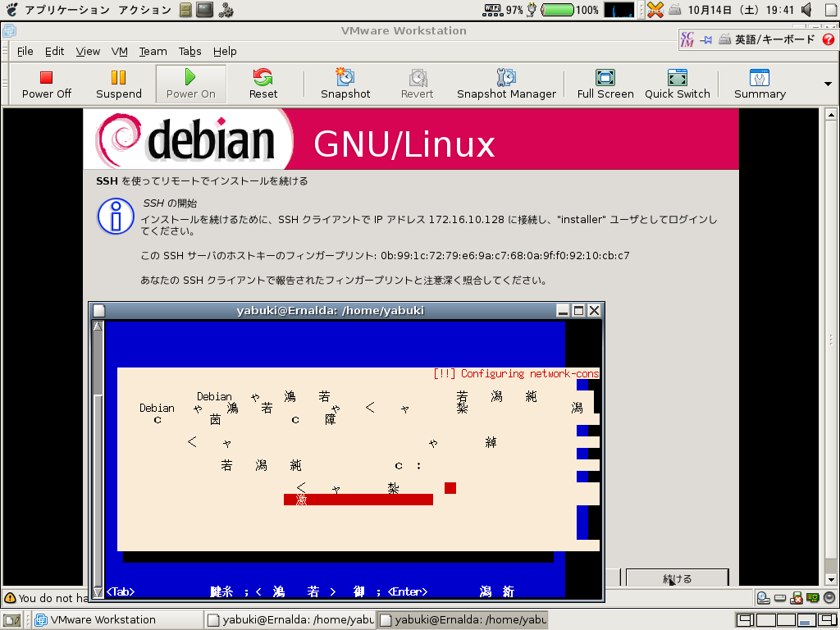Click the Power On toolbar button
This screenshot has width=840, height=630.
tap(190, 84)
